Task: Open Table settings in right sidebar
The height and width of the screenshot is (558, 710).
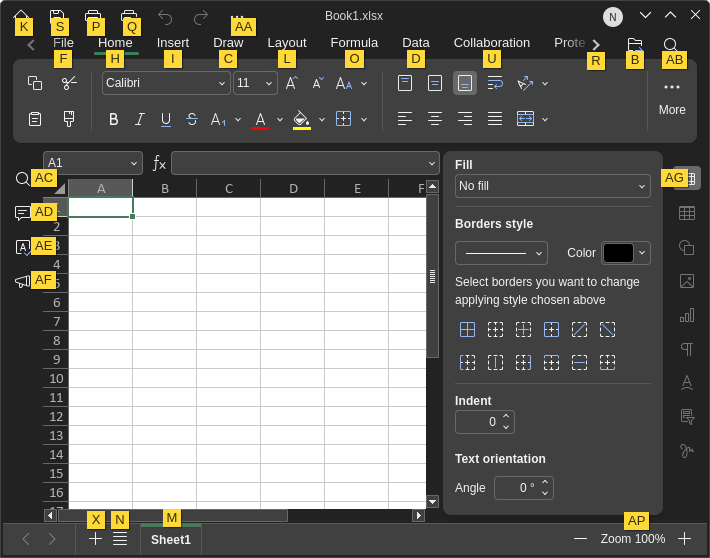Action: pos(687,212)
